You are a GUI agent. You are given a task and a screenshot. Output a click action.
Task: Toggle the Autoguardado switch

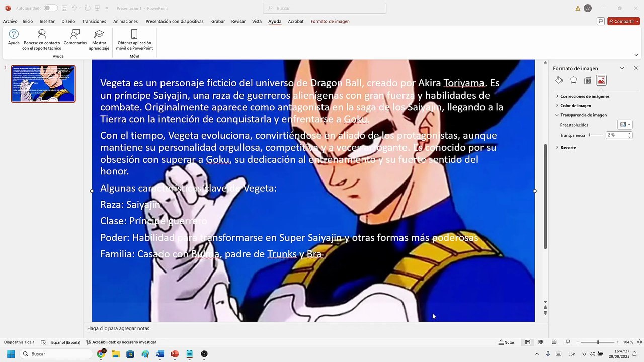click(x=50, y=8)
